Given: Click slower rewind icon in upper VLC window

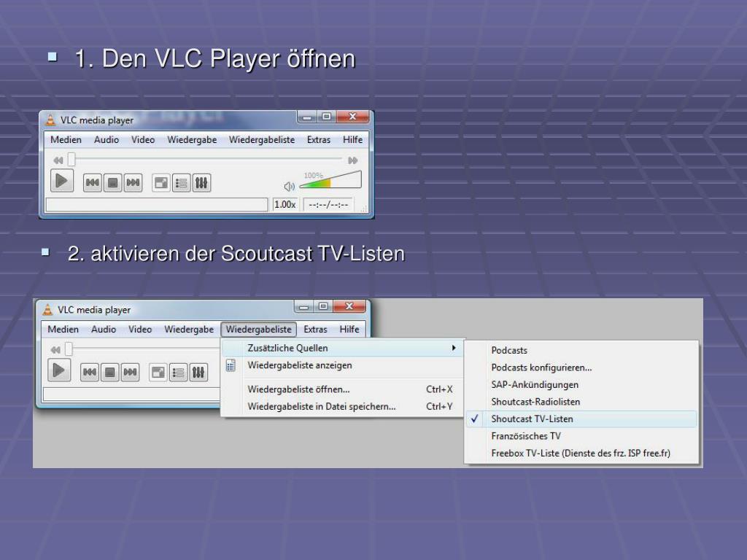Looking at the screenshot, I should click(58, 160).
